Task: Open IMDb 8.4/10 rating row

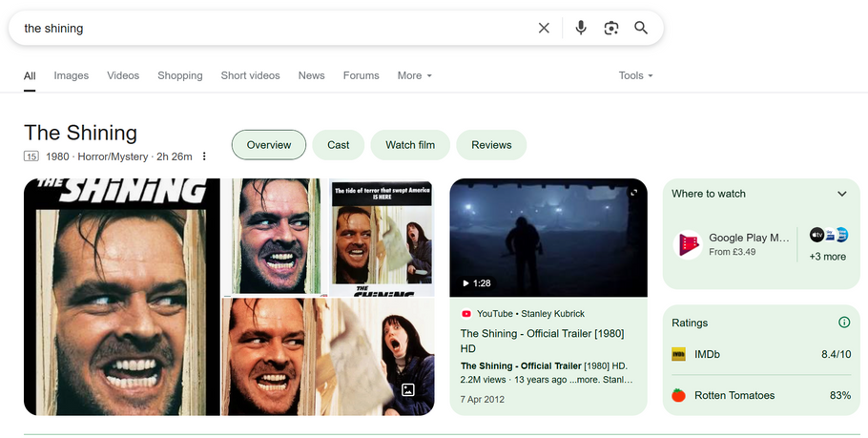Action: [x=761, y=354]
